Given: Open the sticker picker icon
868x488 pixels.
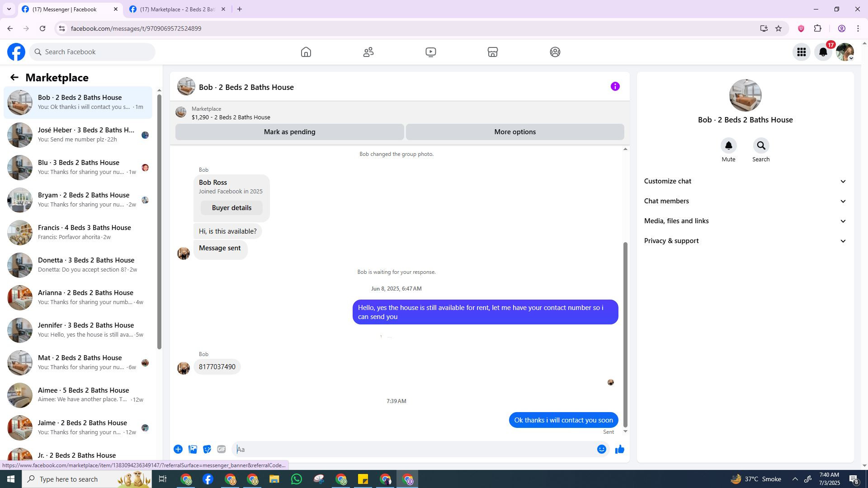Looking at the screenshot, I should coord(207,449).
